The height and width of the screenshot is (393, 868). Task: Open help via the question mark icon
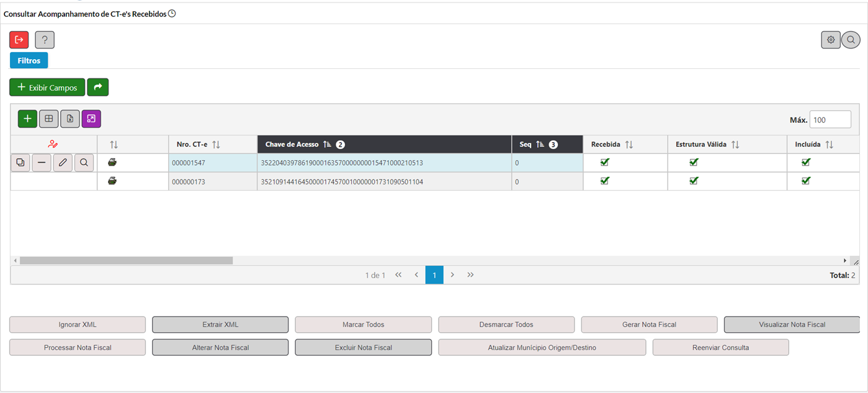(45, 40)
